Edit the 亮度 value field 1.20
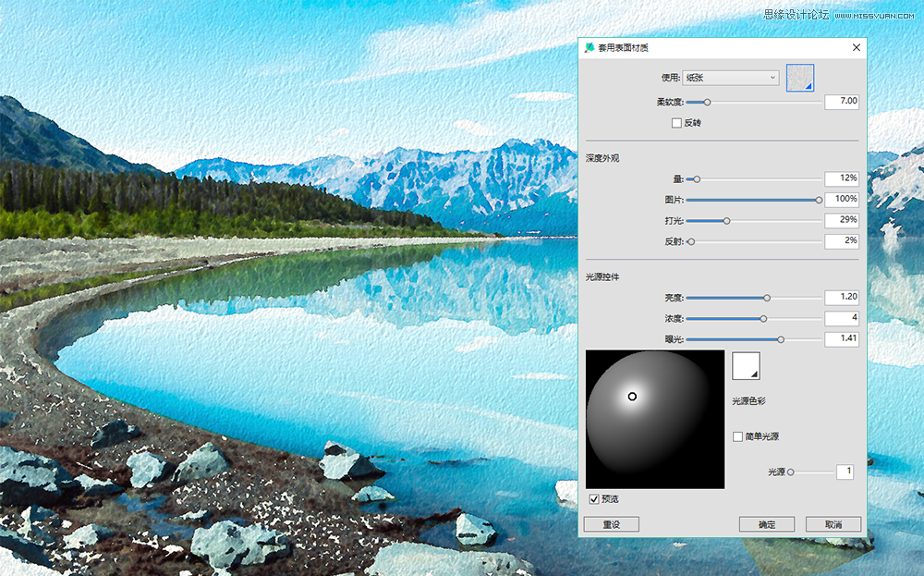The image size is (924, 576). click(x=842, y=297)
